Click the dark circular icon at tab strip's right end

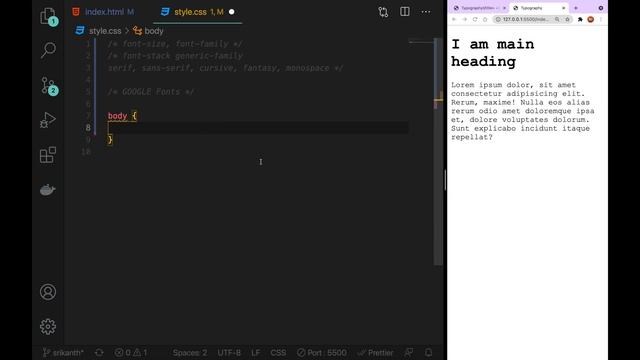601,8
